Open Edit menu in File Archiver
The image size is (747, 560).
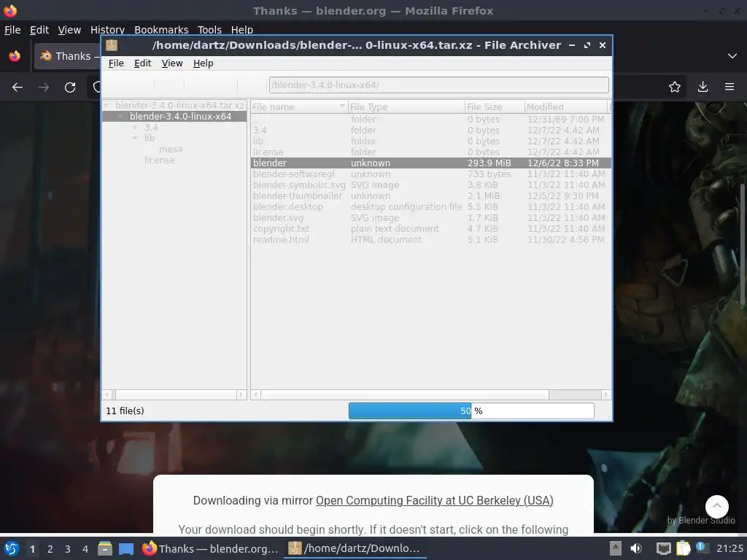click(x=142, y=63)
